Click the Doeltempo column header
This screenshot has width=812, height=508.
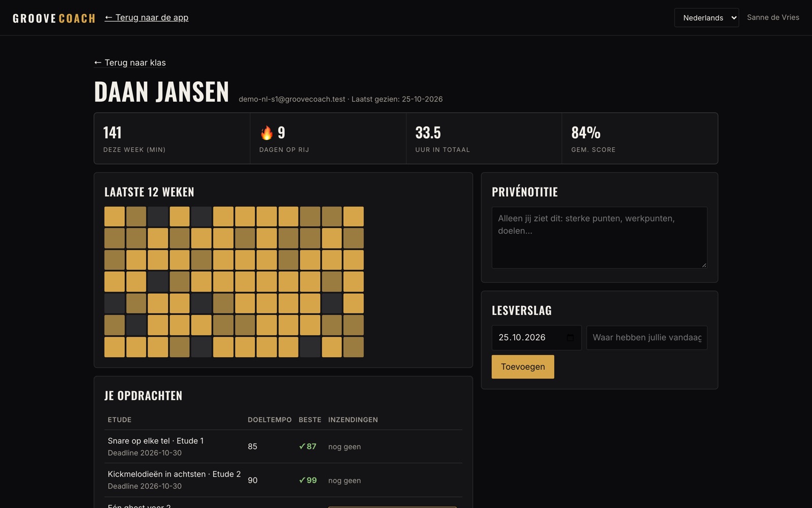click(x=269, y=420)
